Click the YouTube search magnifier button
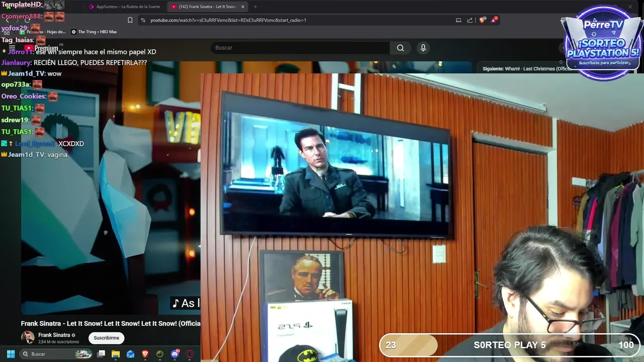Viewport: 644px width, 362px height. click(x=400, y=48)
